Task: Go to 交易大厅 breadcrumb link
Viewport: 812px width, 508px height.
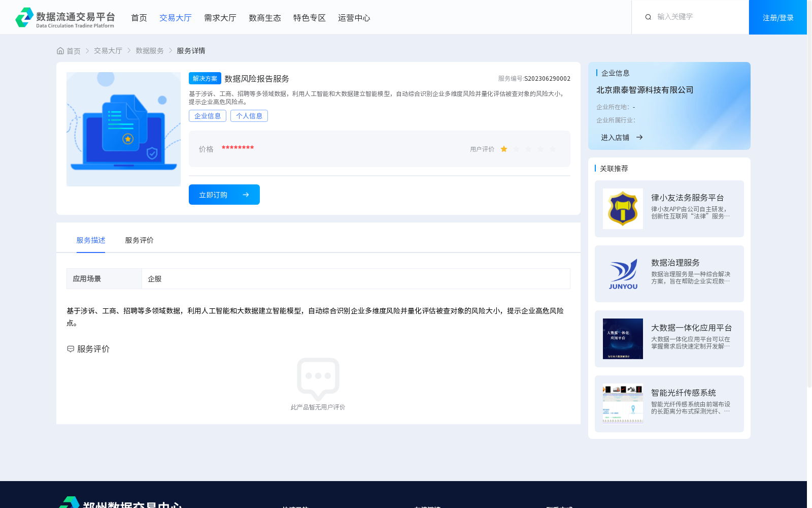Action: coord(108,51)
